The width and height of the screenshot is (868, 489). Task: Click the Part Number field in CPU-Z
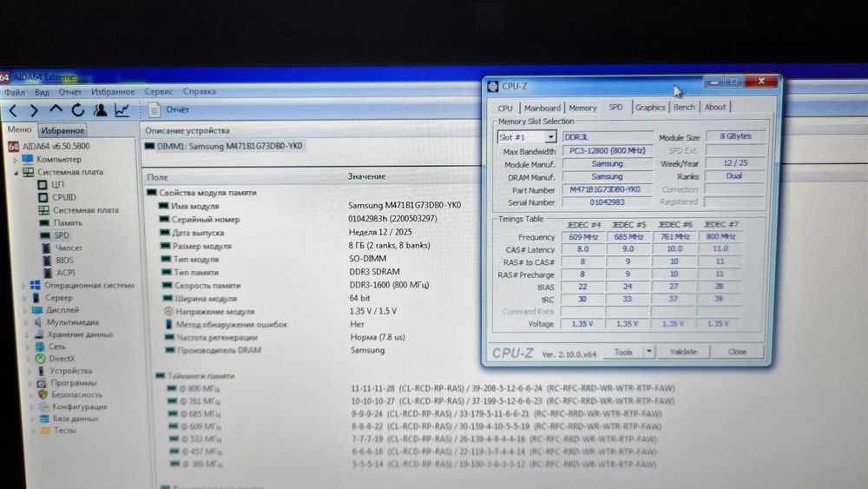coord(608,189)
